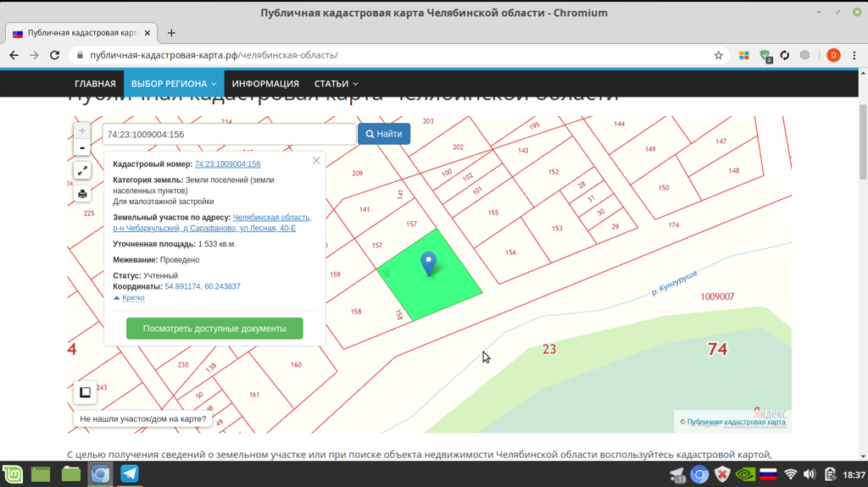Open the ИНФОРМАЦИЯ menu item
Viewport: 868px width, 487px height.
tap(265, 84)
